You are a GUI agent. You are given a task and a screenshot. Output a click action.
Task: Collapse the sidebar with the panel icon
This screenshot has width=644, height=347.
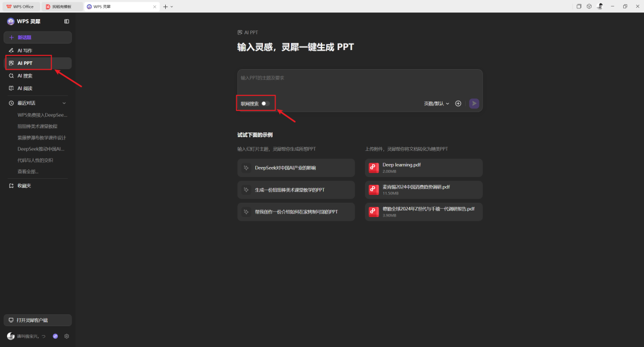[x=67, y=21]
